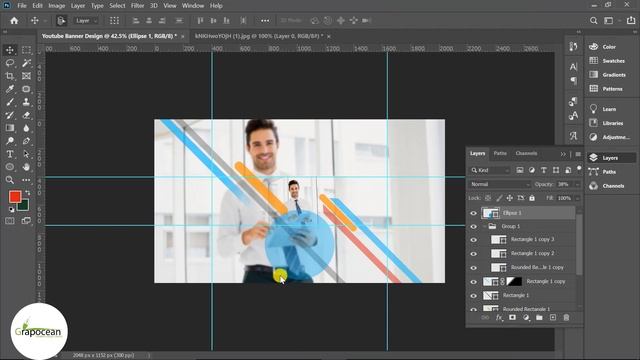Open the Window menu

[193, 6]
